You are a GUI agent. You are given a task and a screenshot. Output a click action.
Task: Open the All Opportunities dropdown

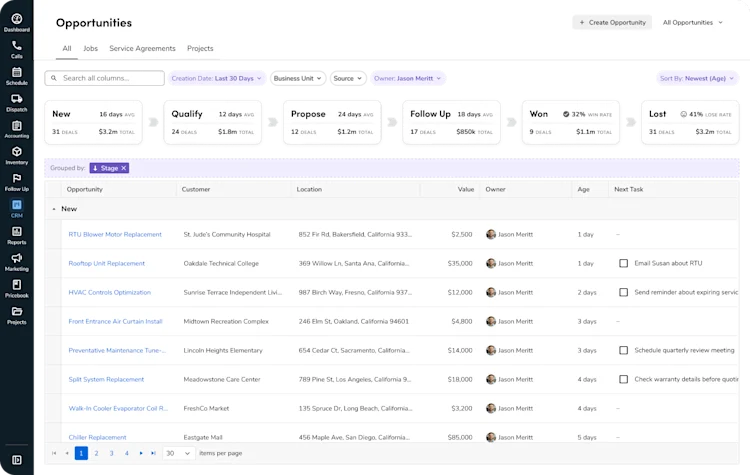(x=692, y=22)
